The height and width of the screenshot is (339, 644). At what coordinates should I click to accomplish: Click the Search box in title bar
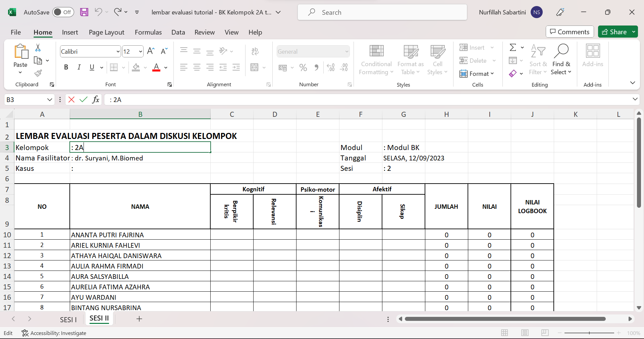click(382, 12)
